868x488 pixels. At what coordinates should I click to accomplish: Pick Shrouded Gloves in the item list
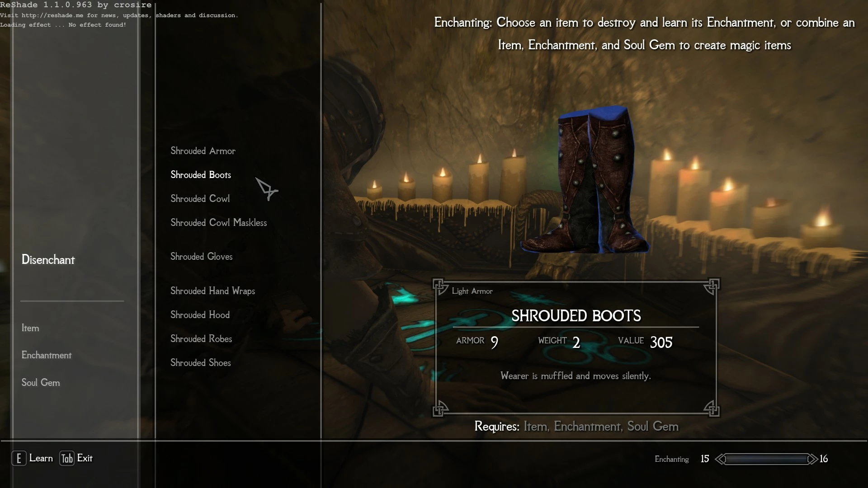click(x=202, y=257)
